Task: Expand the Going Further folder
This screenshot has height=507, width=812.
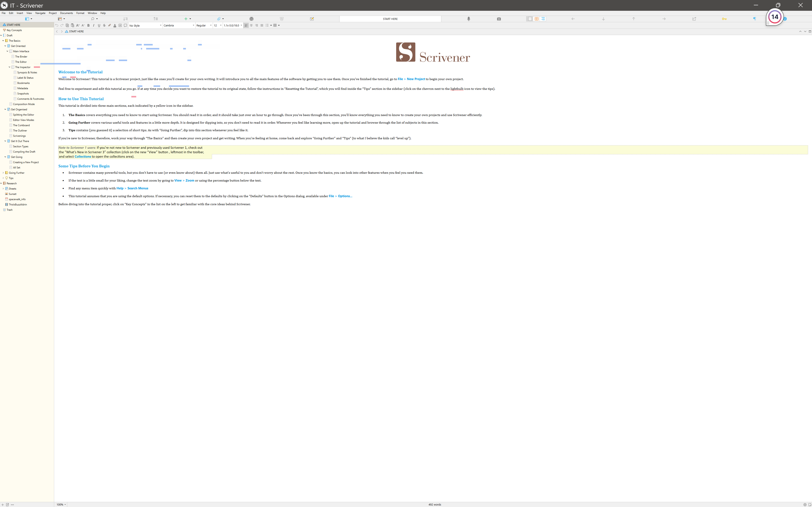Action: (x=3, y=173)
